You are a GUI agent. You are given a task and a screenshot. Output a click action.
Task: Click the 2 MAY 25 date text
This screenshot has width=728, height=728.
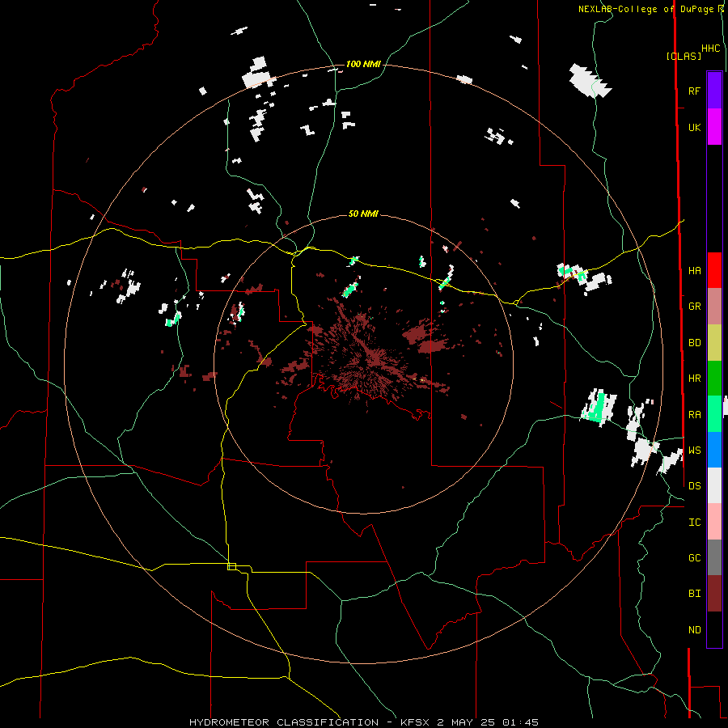coord(466,722)
